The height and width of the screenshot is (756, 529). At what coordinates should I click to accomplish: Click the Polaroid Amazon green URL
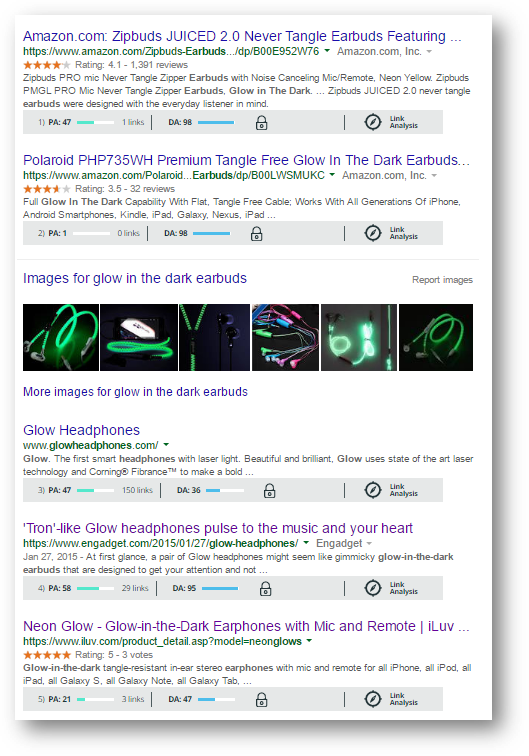point(174,175)
